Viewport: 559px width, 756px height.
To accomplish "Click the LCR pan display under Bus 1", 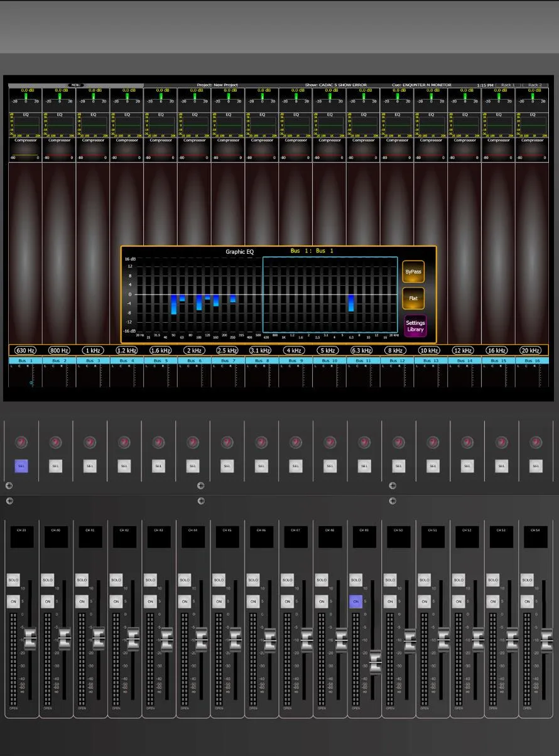I will (x=26, y=375).
